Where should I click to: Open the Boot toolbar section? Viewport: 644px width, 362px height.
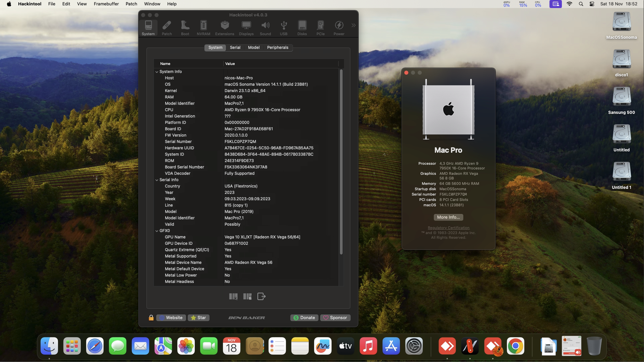click(185, 28)
